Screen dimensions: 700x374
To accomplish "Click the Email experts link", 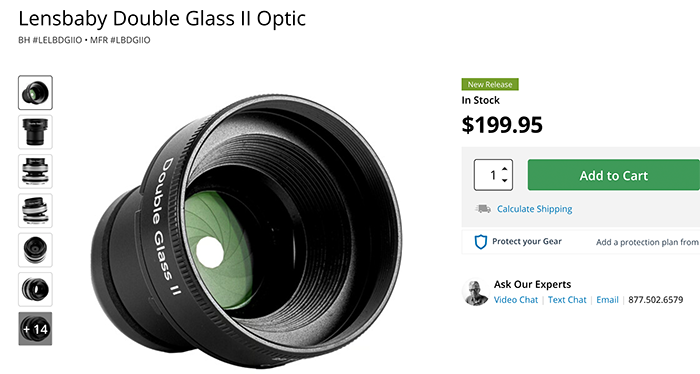I will 607,300.
